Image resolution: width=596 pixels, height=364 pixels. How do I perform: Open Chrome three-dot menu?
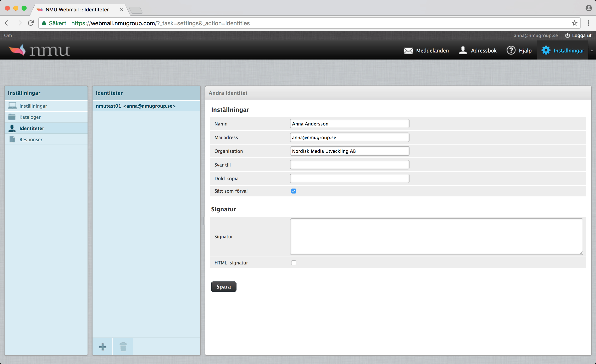(x=588, y=23)
